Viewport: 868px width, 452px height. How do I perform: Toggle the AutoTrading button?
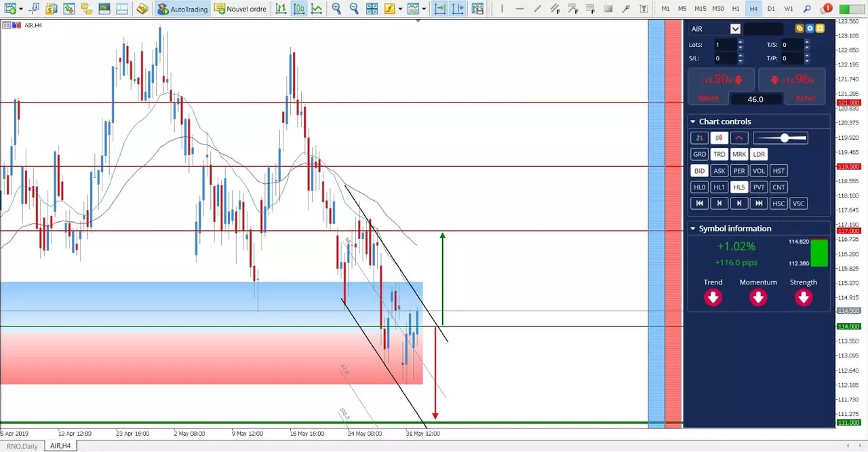coord(182,9)
